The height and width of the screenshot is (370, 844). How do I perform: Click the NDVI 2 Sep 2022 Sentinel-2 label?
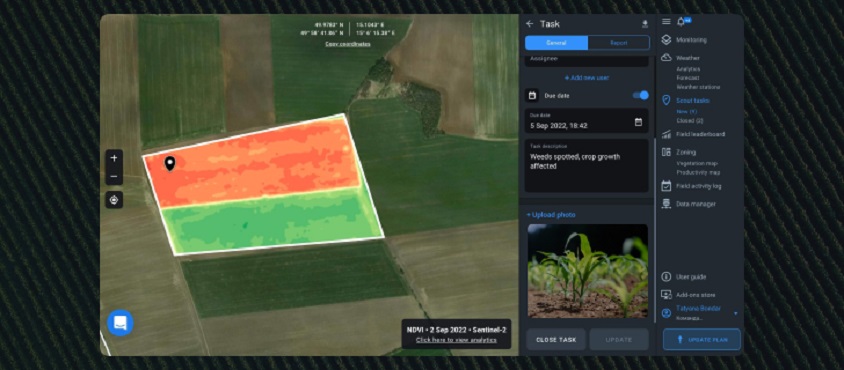tap(456, 329)
